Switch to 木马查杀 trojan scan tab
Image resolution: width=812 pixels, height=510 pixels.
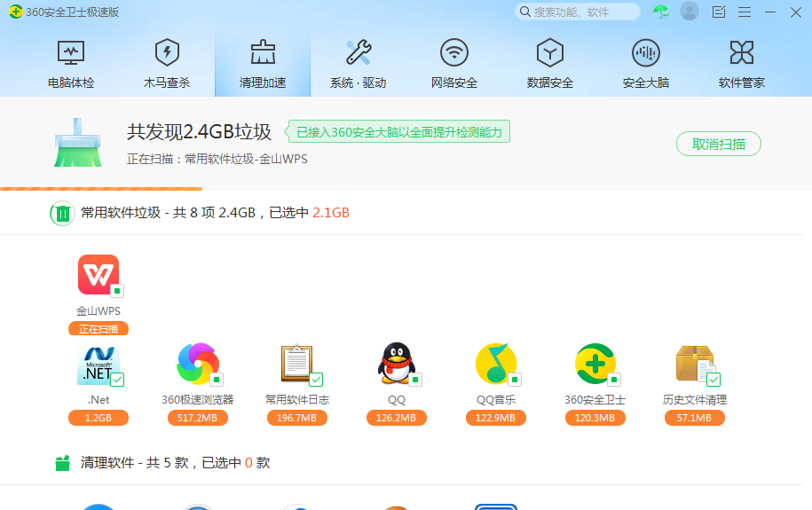(x=167, y=65)
